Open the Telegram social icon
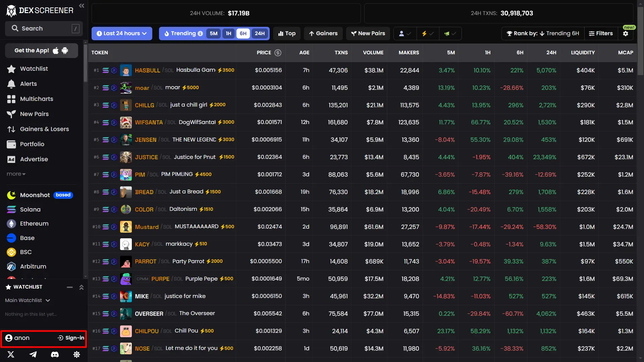This screenshot has height=362, width=644. [33, 354]
